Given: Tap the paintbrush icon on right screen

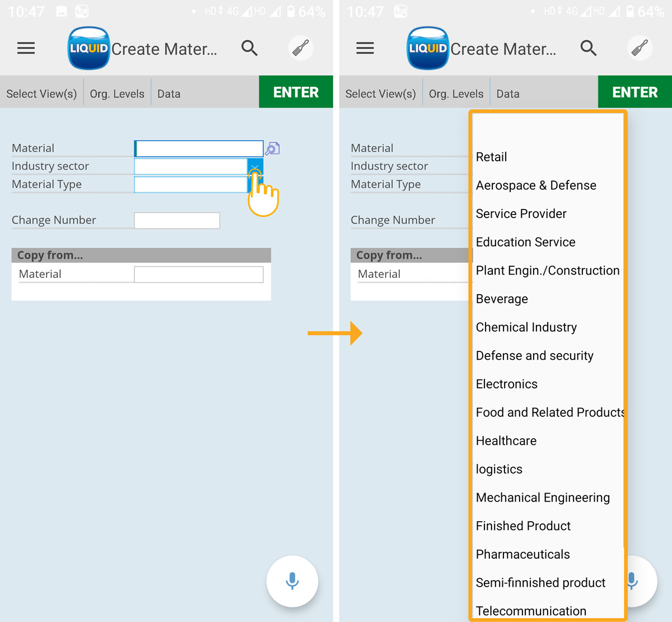Looking at the screenshot, I should point(640,49).
